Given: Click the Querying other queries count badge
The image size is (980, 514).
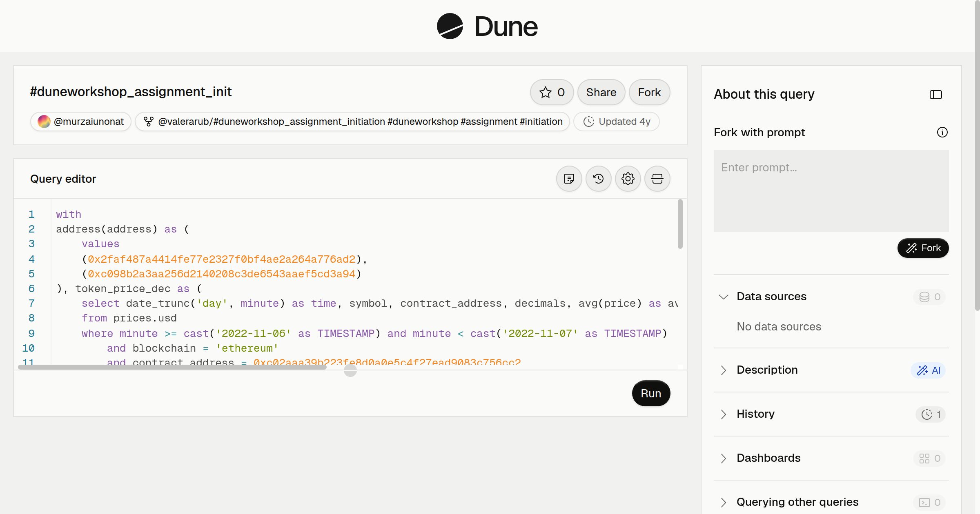Looking at the screenshot, I should click(929, 502).
